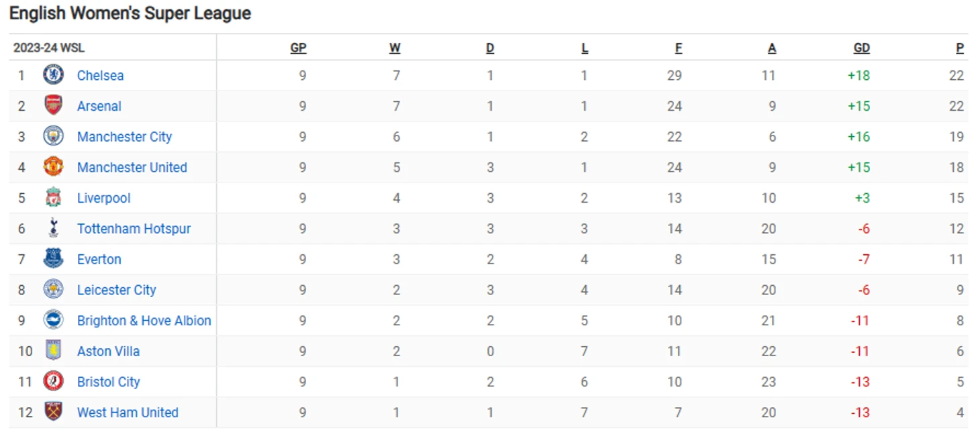Viewport: 980px width, 432px height.
Task: Click the Leicester City crest icon
Action: 53,289
